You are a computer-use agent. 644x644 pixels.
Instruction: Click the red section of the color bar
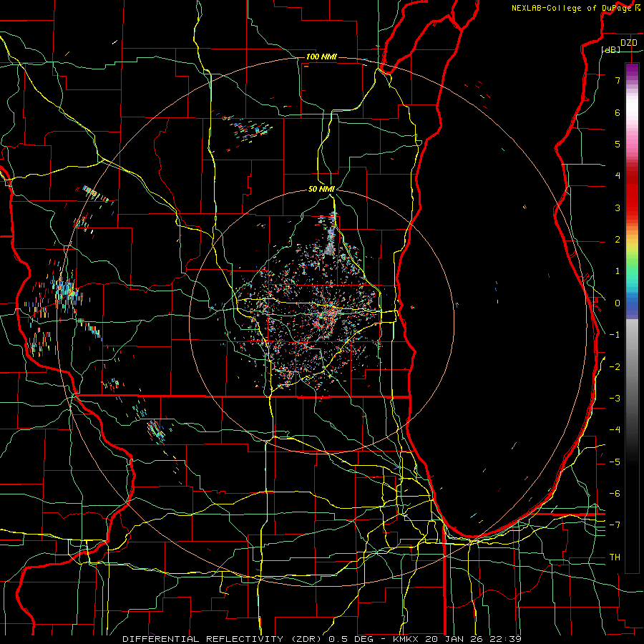point(632,193)
